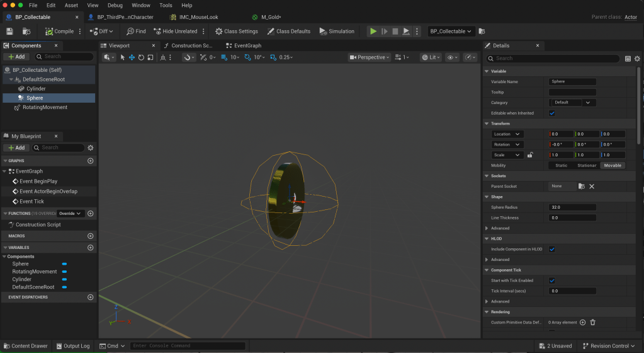Collapse the Transform section
The height and width of the screenshot is (353, 644).
[487, 124]
